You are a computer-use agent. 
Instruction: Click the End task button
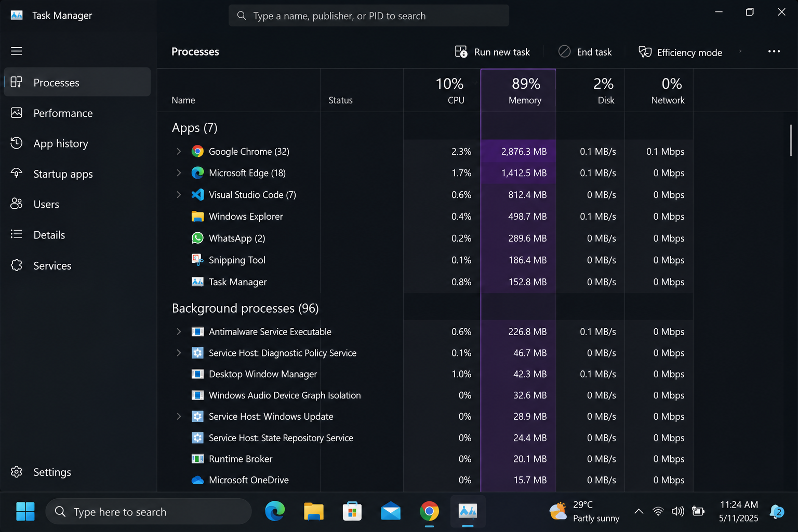[x=585, y=52]
